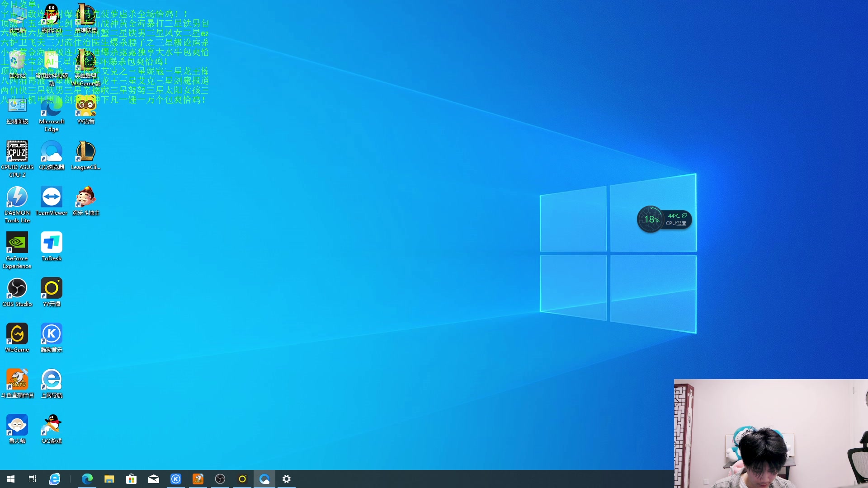Select the CPUID ASUS CPU-Z icon
868x488 pixels.
(17, 152)
